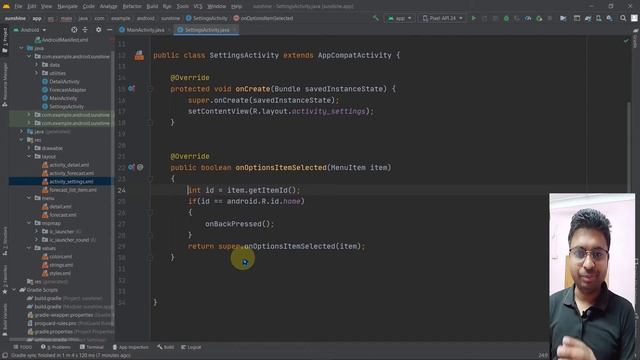The width and height of the screenshot is (640, 360).
Task: Open Build Variants sidebar button
Action: click(x=4, y=320)
